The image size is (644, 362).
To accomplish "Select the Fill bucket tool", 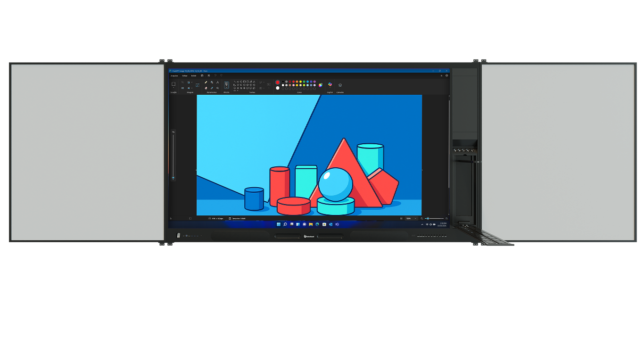I will [x=212, y=82].
